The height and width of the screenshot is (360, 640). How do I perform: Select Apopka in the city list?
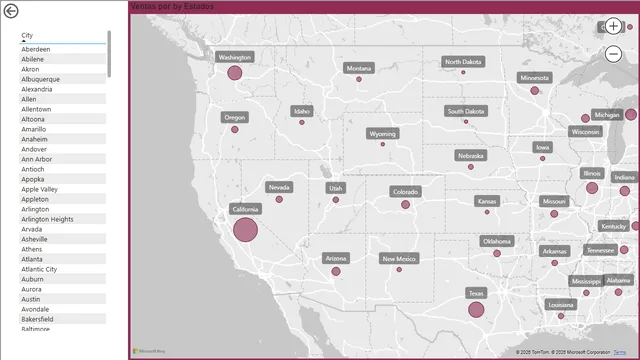pyautogui.click(x=63, y=179)
